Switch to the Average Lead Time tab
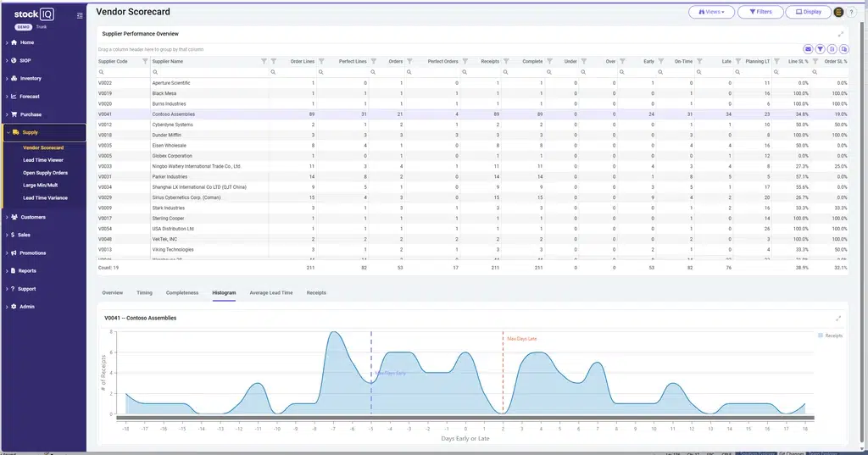This screenshot has height=455, width=868. pyautogui.click(x=271, y=293)
